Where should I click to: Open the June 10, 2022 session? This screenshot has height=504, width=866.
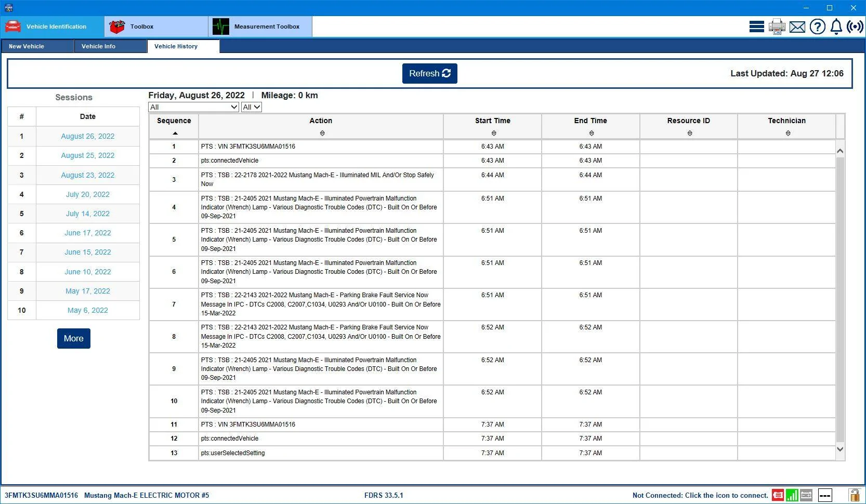point(88,272)
